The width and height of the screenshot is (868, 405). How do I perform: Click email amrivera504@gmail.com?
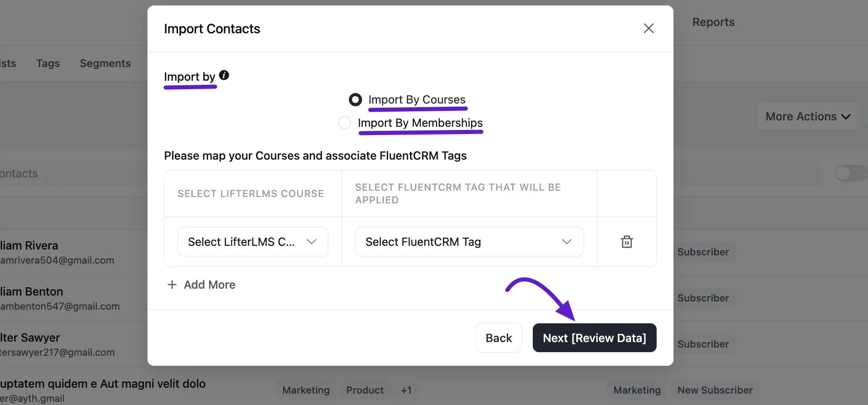point(57,260)
